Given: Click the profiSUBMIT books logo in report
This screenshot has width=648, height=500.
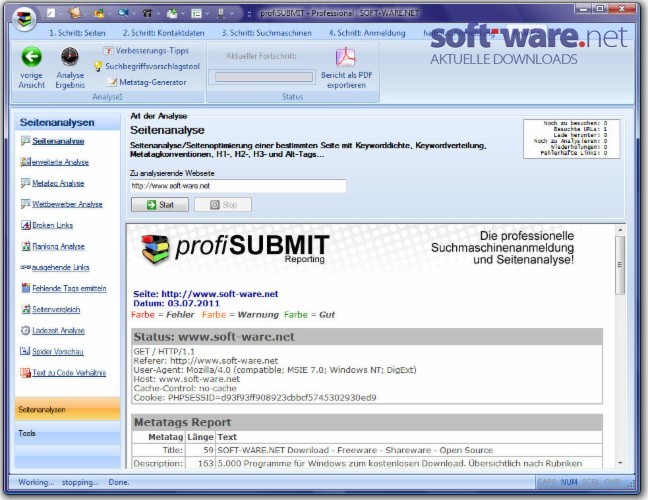Looking at the screenshot, I should click(x=155, y=248).
